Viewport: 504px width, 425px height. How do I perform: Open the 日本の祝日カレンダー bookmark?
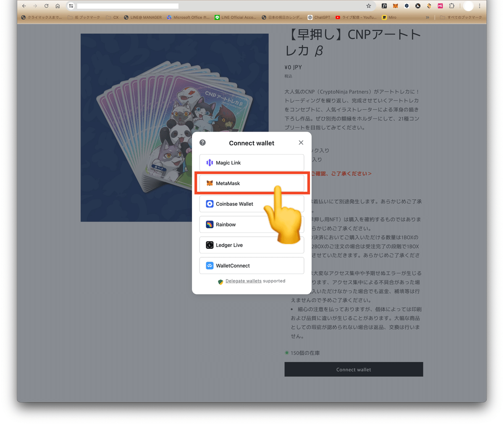tap(282, 17)
